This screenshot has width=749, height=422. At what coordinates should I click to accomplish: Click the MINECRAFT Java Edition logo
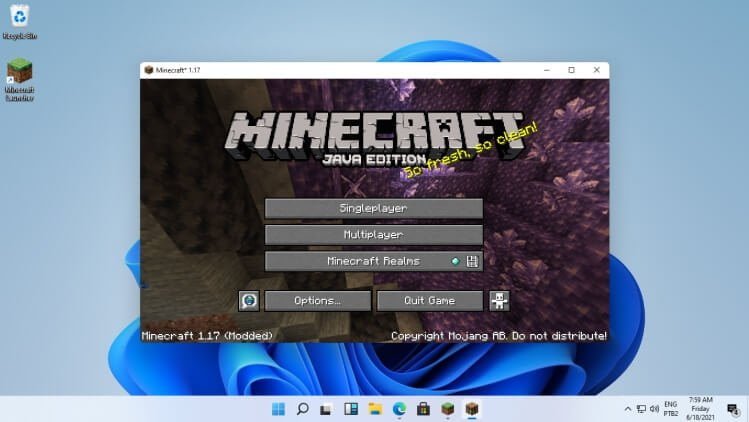(x=375, y=139)
